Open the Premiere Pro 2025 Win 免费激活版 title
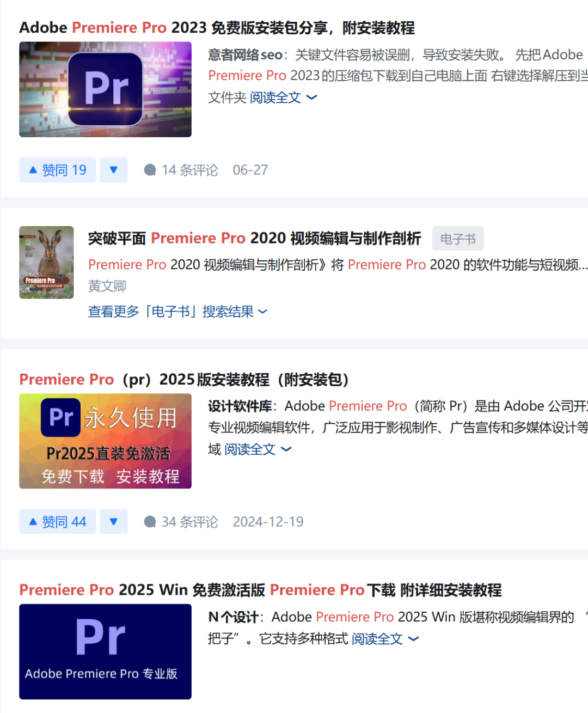The image size is (588, 713). (x=260, y=590)
